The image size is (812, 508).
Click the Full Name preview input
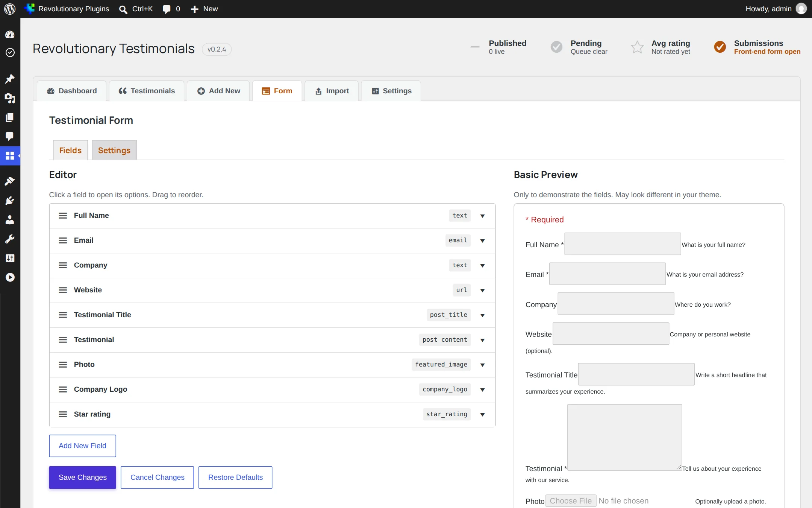pyautogui.click(x=623, y=244)
